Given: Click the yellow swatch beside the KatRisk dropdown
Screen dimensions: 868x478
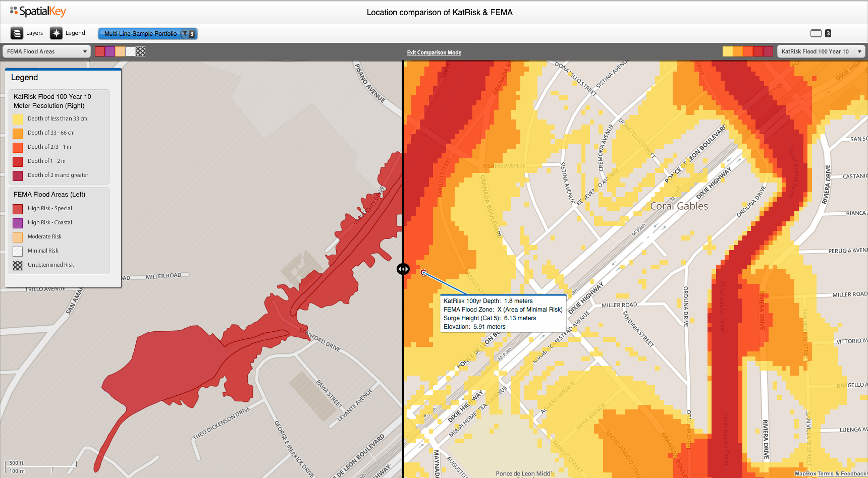Looking at the screenshot, I should coord(728,51).
